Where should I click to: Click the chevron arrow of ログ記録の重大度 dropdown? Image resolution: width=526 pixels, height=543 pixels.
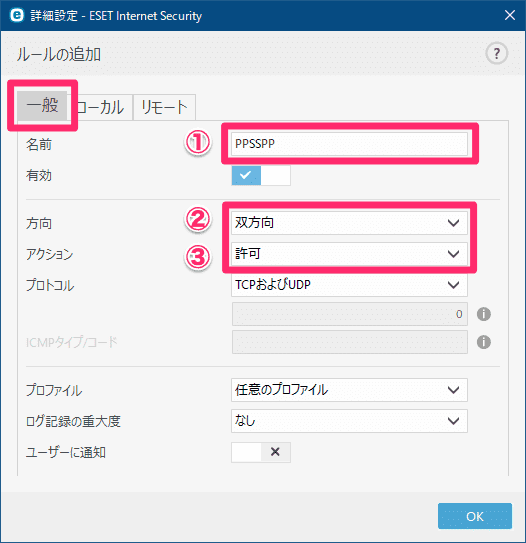pyautogui.click(x=453, y=421)
